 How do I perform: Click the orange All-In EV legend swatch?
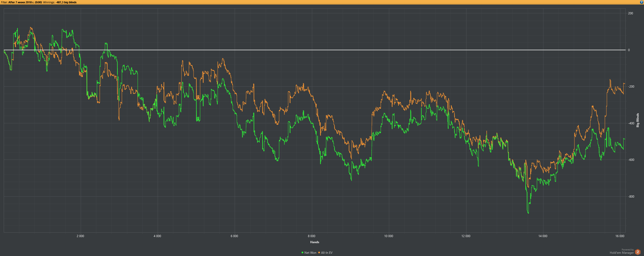coord(319,253)
